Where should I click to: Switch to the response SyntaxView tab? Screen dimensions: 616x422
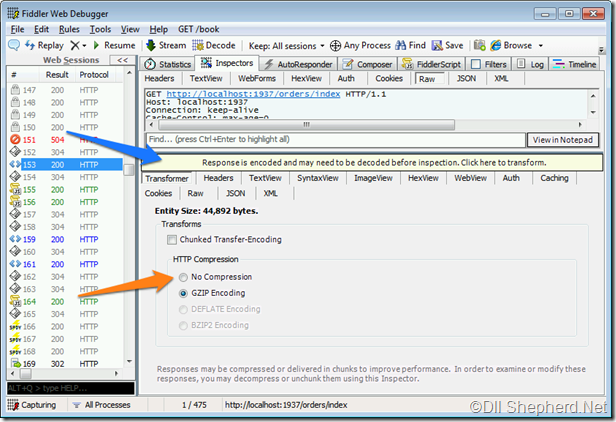pyautogui.click(x=318, y=178)
